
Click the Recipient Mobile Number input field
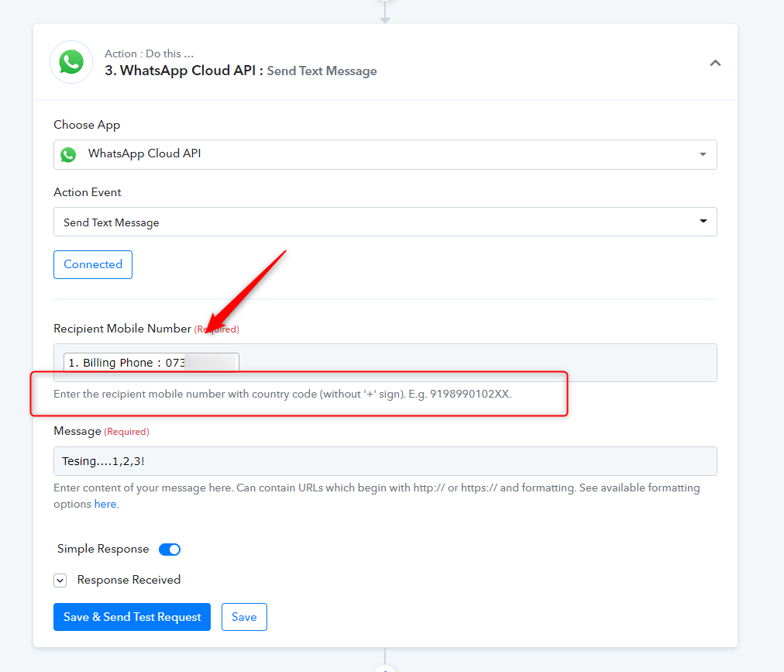385,362
